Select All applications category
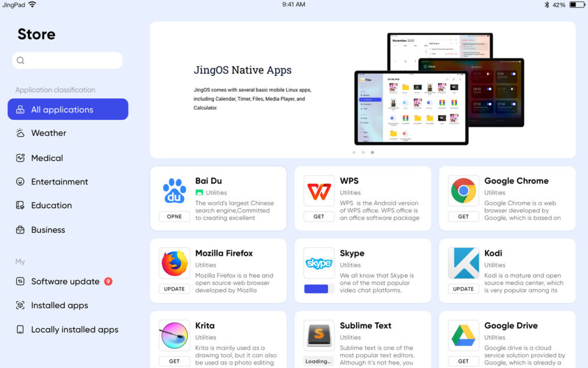Image resolution: width=588 pixels, height=368 pixels. (68, 109)
